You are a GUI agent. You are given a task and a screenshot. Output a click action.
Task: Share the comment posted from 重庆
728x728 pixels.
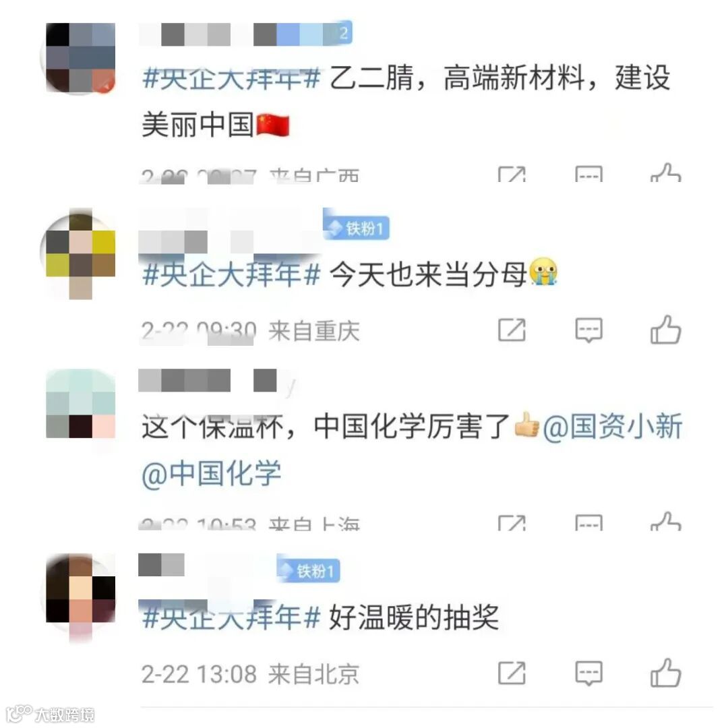512,330
